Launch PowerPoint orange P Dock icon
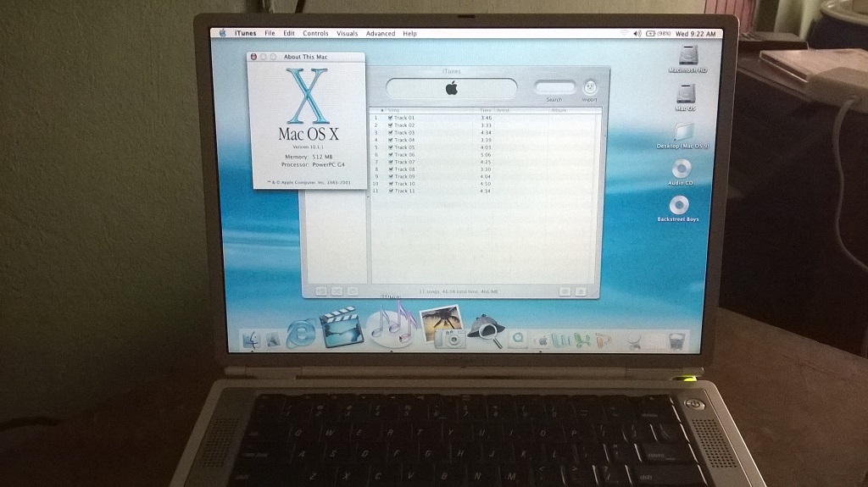Screen dimensions: 868x487 [x=603, y=340]
